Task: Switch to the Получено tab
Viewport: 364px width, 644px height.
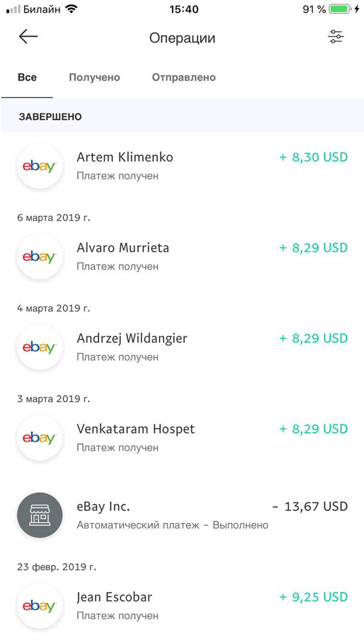Action: pos(94,77)
